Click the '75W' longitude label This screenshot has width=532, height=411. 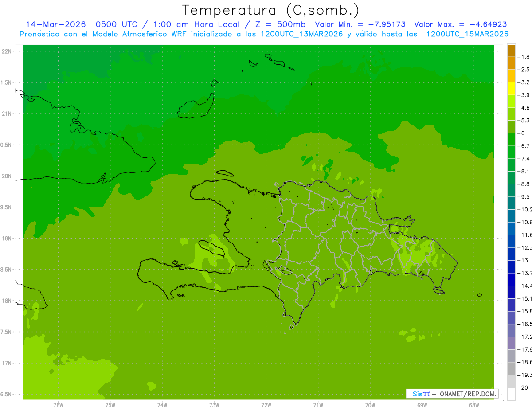pyautogui.click(x=110, y=405)
